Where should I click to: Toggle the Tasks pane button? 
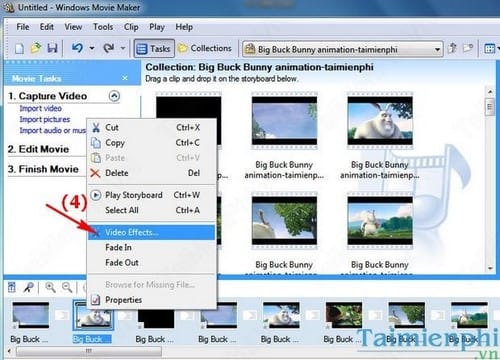pyautogui.click(x=154, y=49)
